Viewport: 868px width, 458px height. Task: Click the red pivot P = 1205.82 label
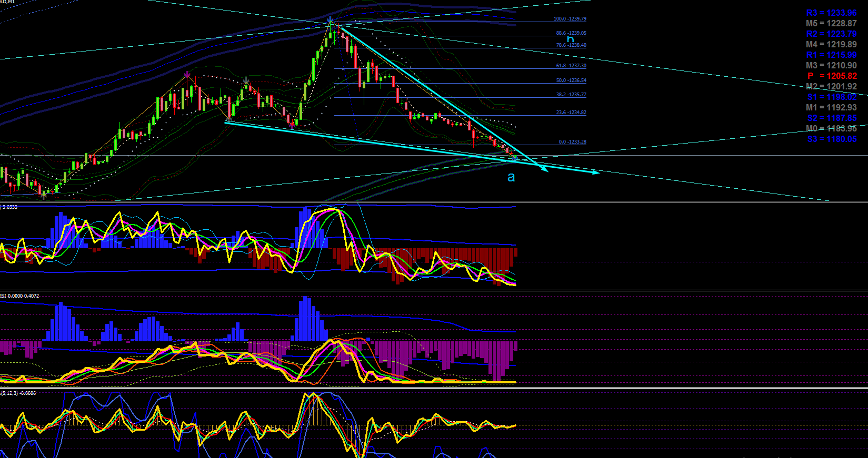(832, 76)
